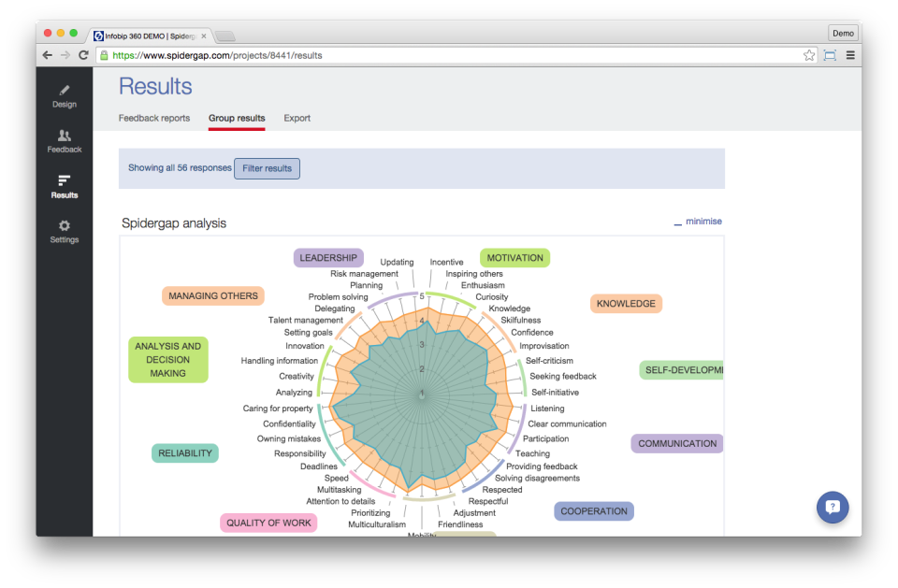Open the Design pencil icon in sidebar

point(65,91)
